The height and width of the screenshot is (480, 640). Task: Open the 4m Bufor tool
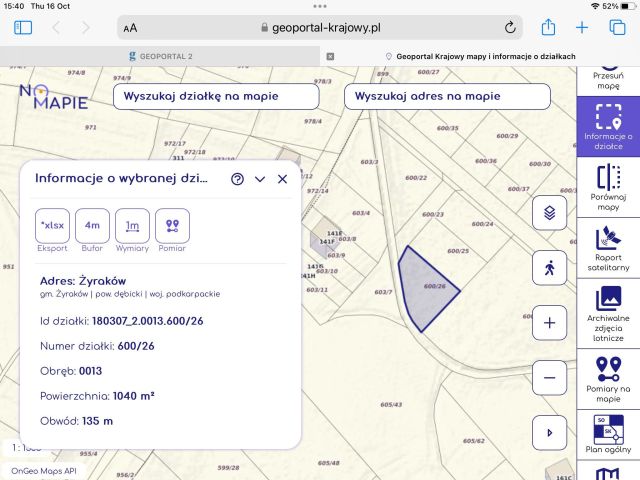(x=92, y=225)
